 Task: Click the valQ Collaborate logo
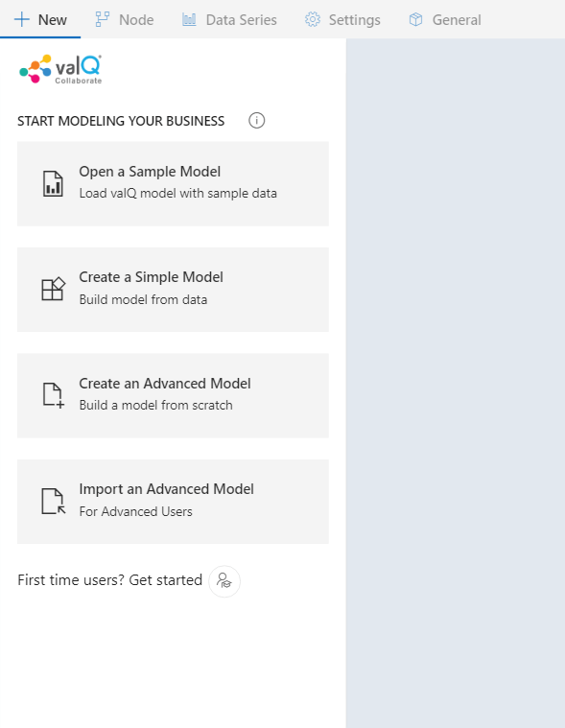click(60, 69)
